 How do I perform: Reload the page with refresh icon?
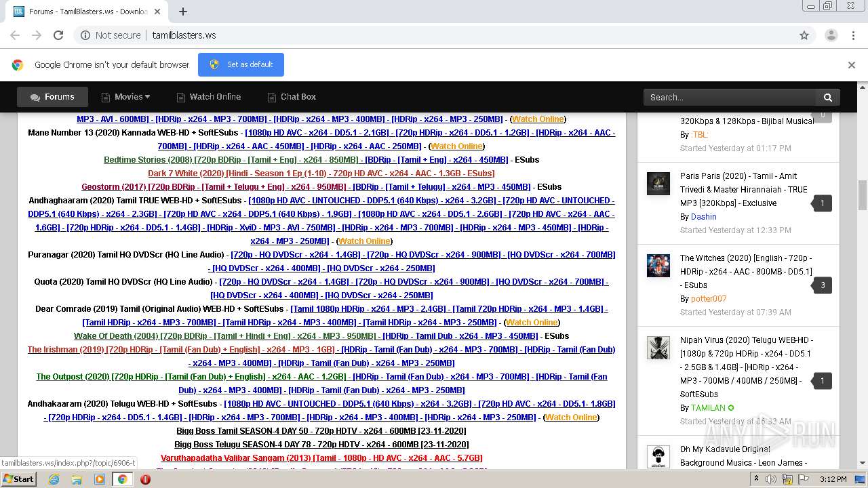coord(58,35)
